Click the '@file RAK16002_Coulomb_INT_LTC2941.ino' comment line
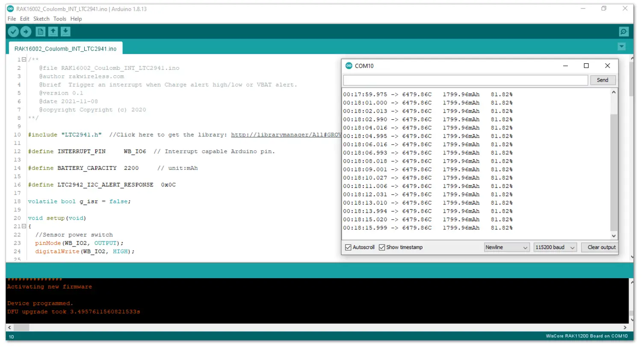This screenshot has height=347, width=644. coord(109,68)
